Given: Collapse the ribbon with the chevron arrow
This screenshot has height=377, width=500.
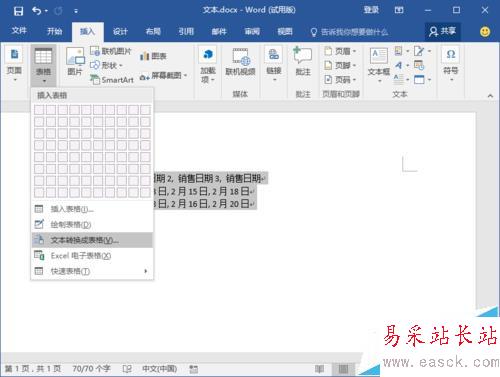Looking at the screenshot, I should [490, 96].
